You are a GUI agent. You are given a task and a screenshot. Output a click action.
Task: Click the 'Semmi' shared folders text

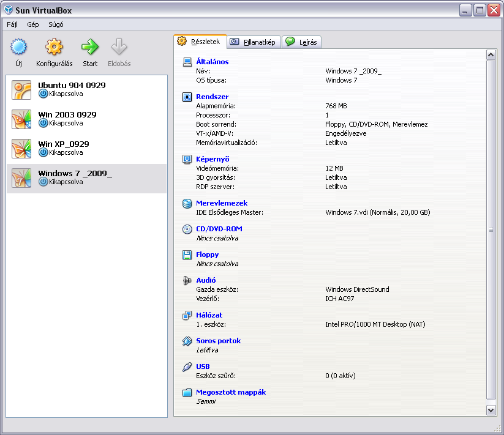tap(206, 401)
